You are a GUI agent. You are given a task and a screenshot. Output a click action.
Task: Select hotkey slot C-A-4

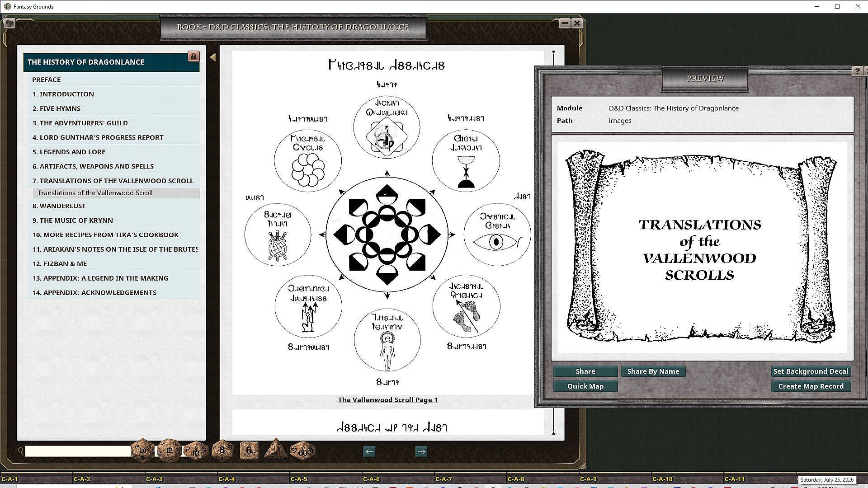point(253,479)
